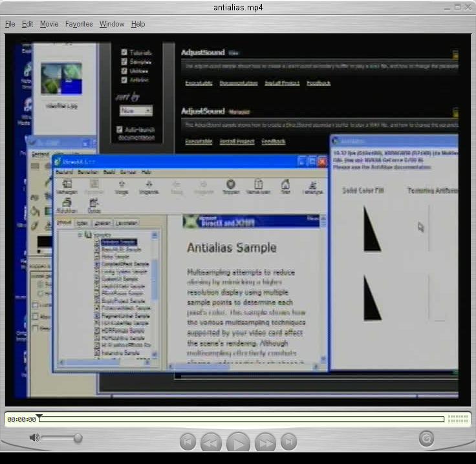
Task: Toggle the Samples checkbox in the video
Action: click(x=124, y=61)
